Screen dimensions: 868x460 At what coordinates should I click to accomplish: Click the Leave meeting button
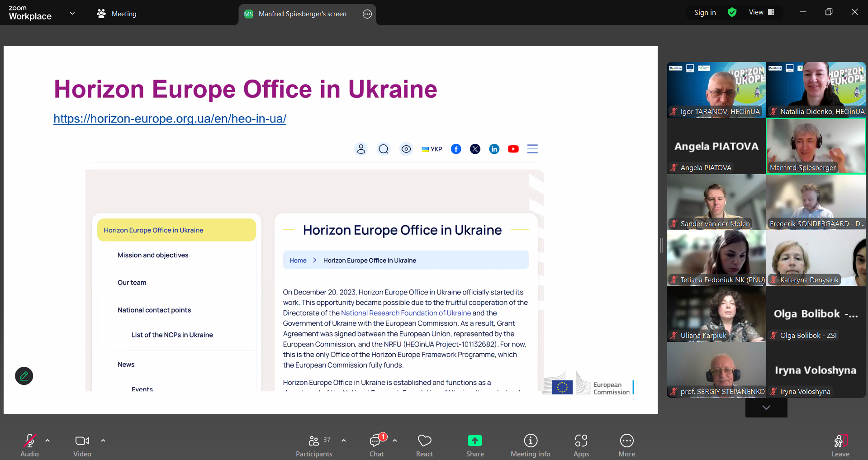(840, 445)
